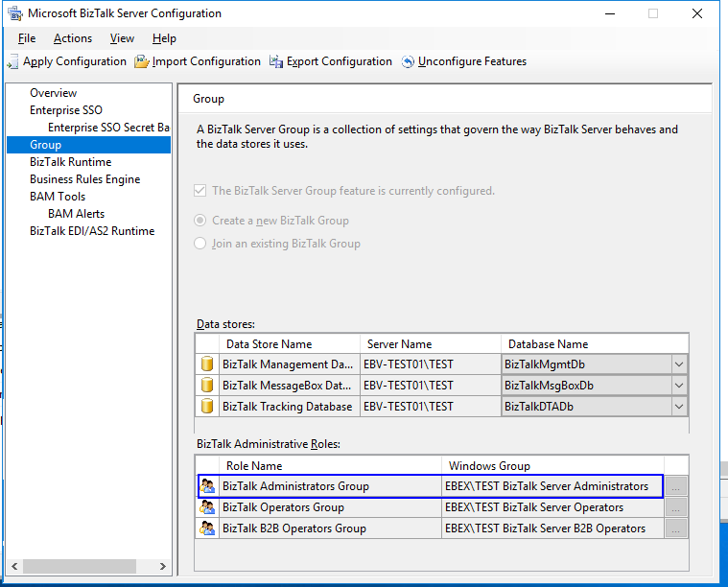Expand the BizTalkDTADb database name dropdown
Viewport: 728px width, 587px height.
[679, 407]
